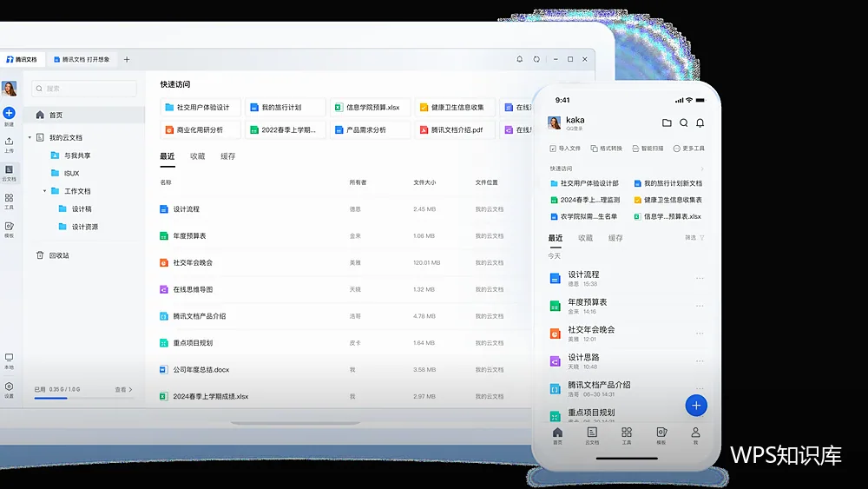Collapse the 工作文档 folder arrow
Screen dimensions: 868x489
(45, 191)
